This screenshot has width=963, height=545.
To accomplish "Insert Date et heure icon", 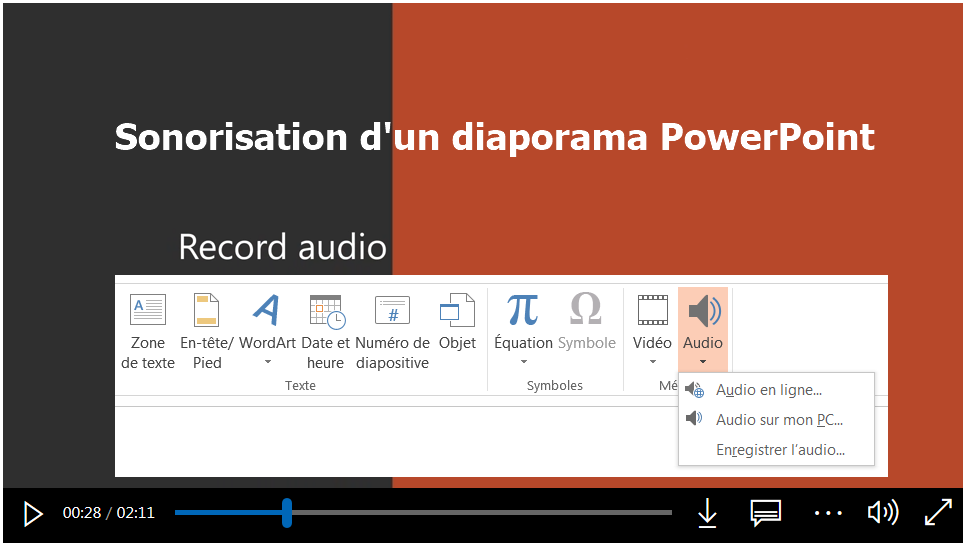I will [x=326, y=312].
